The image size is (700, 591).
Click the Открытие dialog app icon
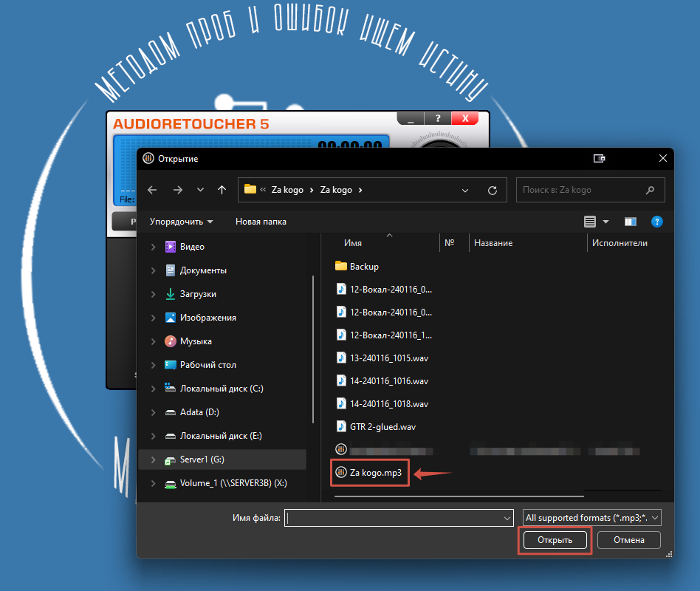click(x=148, y=158)
